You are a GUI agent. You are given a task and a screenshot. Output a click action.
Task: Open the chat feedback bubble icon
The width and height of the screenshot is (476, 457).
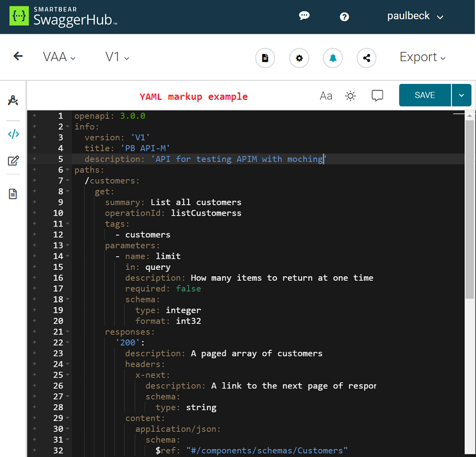[304, 15]
